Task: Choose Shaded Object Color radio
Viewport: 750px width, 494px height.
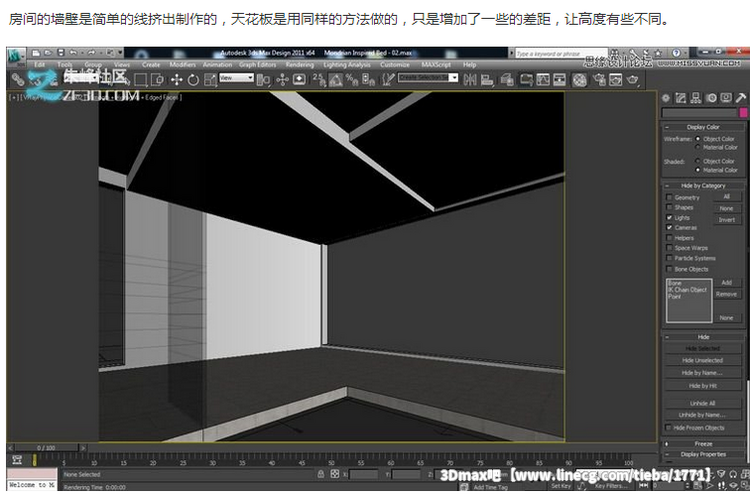Action: [x=697, y=161]
